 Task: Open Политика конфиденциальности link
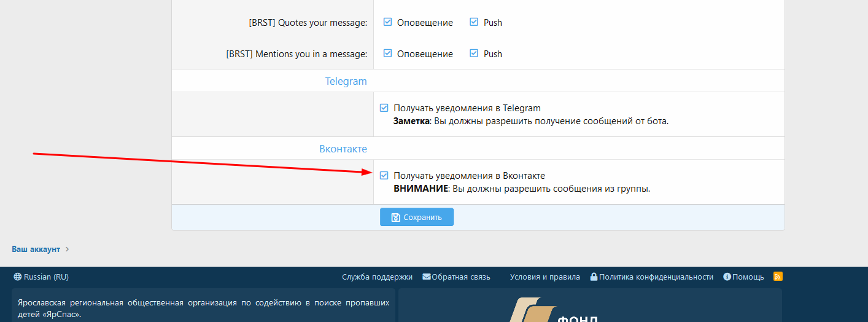tap(652, 277)
